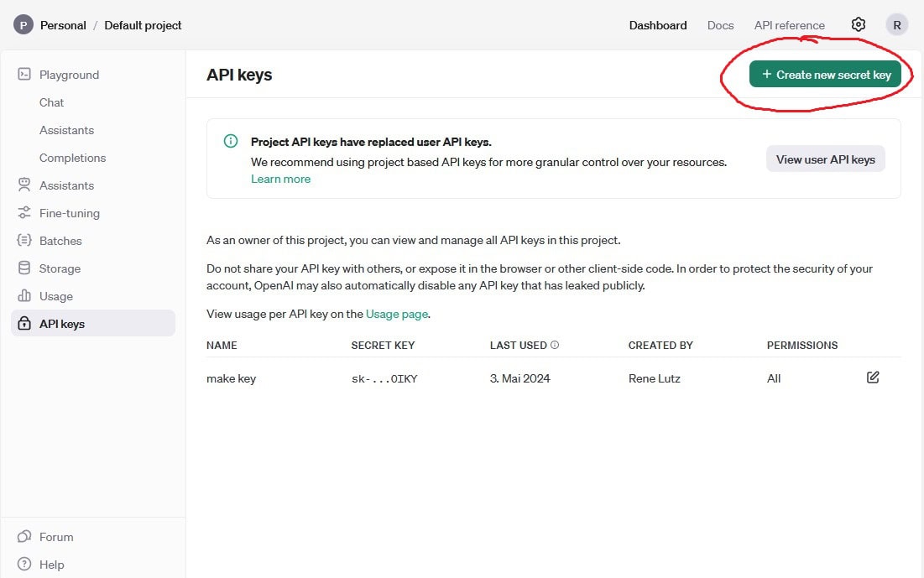Open the Docs page
This screenshot has width=924, height=578.
click(x=720, y=25)
